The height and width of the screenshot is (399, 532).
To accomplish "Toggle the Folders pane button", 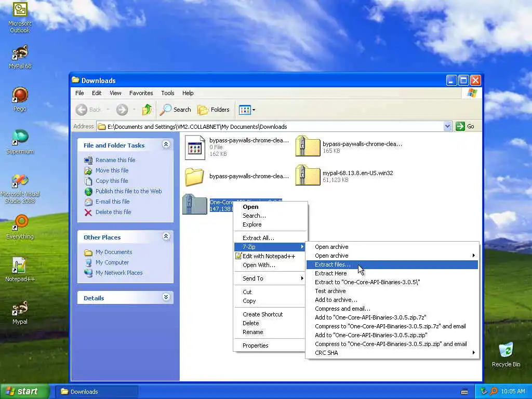I will click(x=214, y=110).
